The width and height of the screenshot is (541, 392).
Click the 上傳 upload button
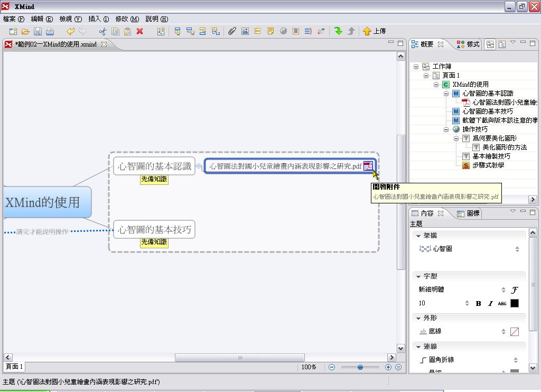pyautogui.click(x=375, y=31)
